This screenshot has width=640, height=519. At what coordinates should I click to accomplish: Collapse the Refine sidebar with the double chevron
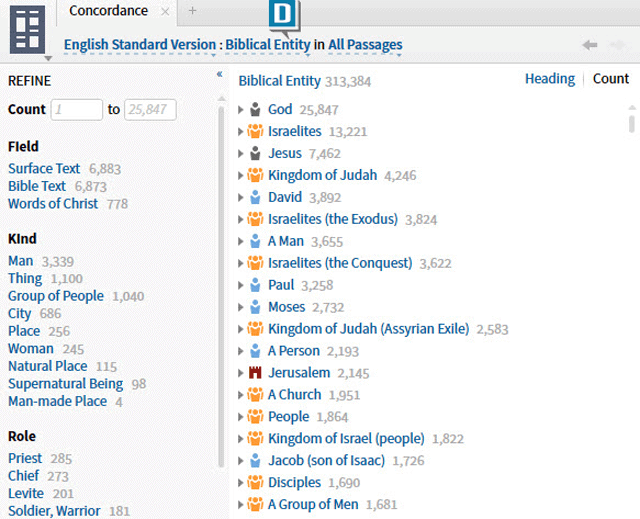(220, 74)
